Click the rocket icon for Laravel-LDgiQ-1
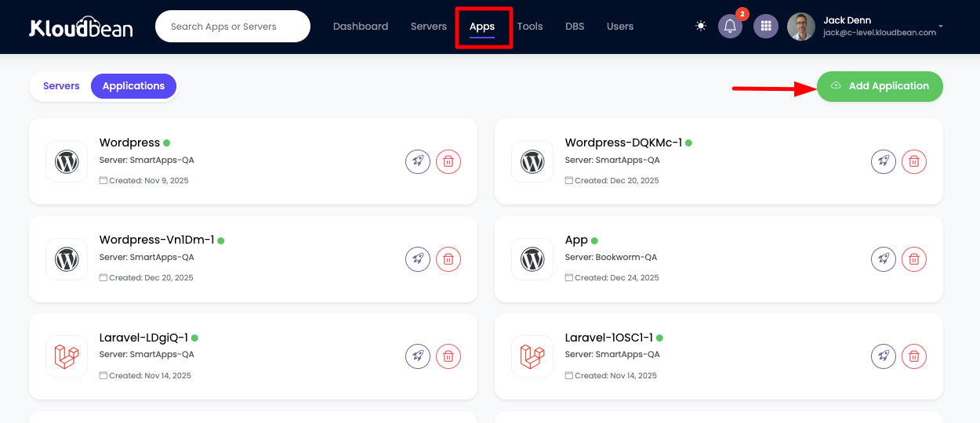The height and width of the screenshot is (423, 980). point(418,356)
